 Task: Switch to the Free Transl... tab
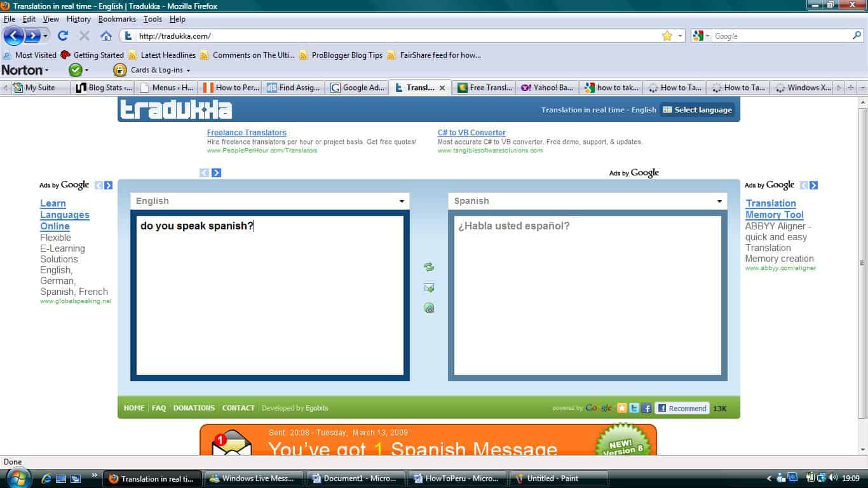pyautogui.click(x=484, y=88)
